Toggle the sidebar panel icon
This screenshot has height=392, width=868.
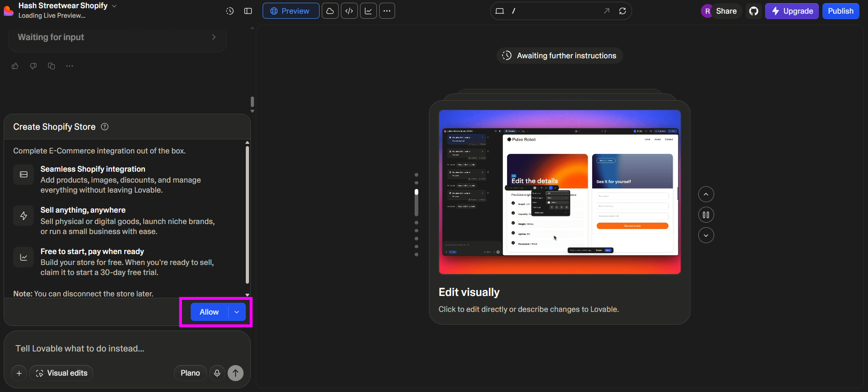(x=248, y=11)
